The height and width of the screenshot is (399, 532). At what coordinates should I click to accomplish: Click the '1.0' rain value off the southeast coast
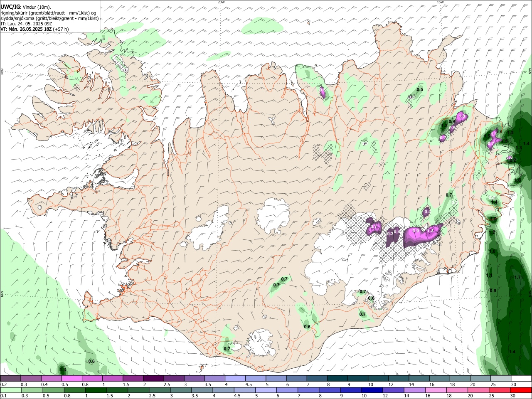pos(493,251)
